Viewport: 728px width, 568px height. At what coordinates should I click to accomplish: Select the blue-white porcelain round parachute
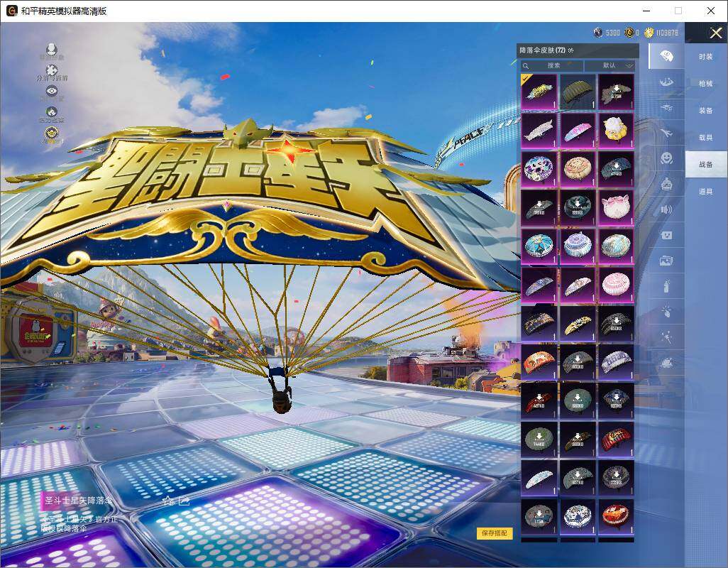(x=578, y=516)
